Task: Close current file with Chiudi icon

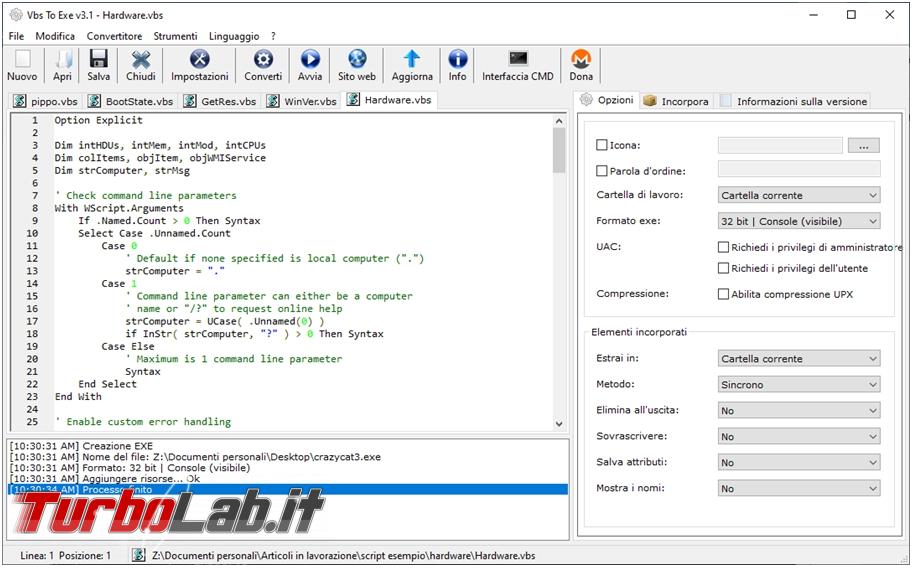Action: [x=141, y=59]
